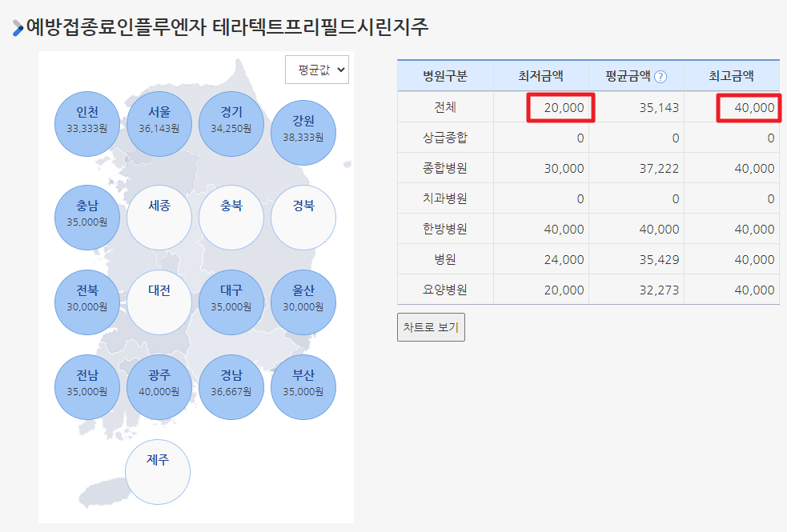Select the 강원 region bubble
Screen dimensions: 787x532
click(x=303, y=132)
